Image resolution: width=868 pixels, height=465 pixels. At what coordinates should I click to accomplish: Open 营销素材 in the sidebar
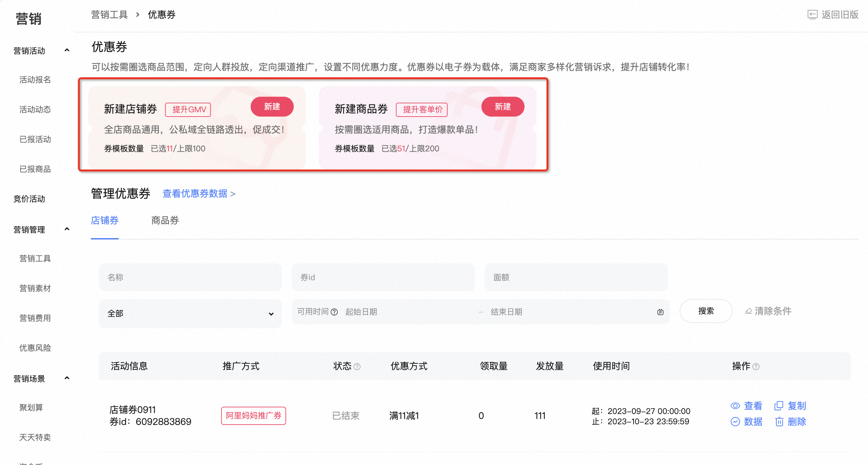point(35,288)
